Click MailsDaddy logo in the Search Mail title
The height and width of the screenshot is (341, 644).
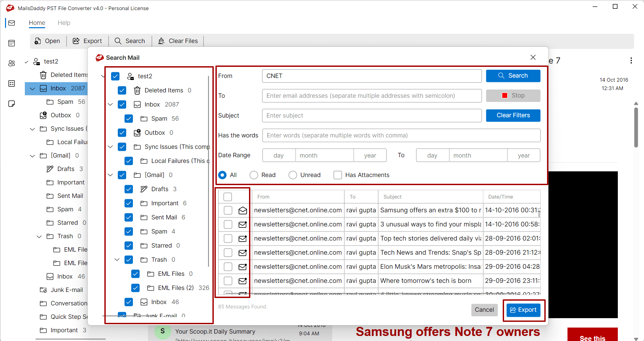pos(100,58)
